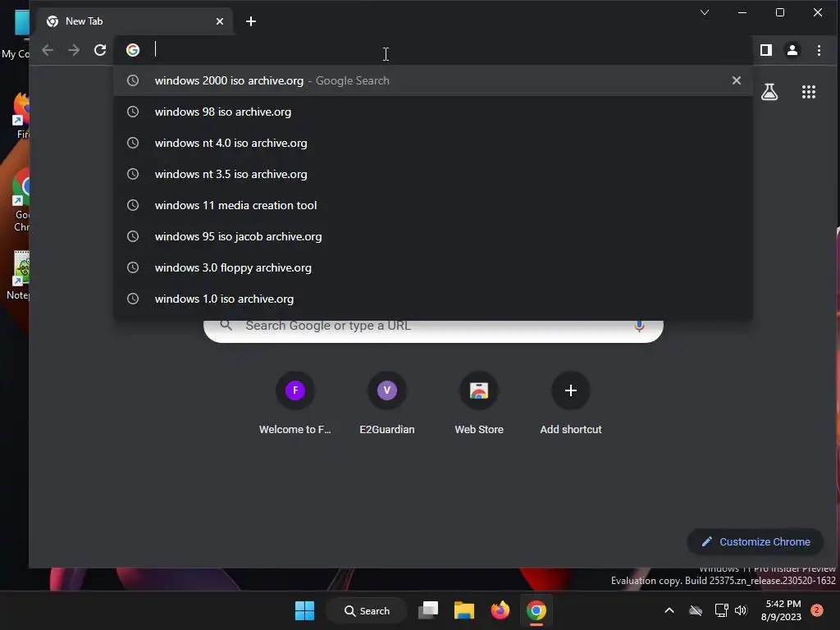
Task: Open the Welcome to F... shortcut
Action: [295, 403]
